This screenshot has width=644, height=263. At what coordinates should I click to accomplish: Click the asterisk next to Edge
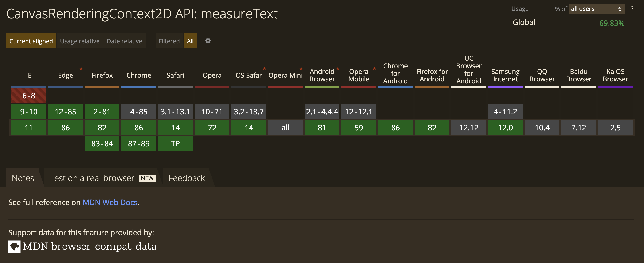coord(81,68)
